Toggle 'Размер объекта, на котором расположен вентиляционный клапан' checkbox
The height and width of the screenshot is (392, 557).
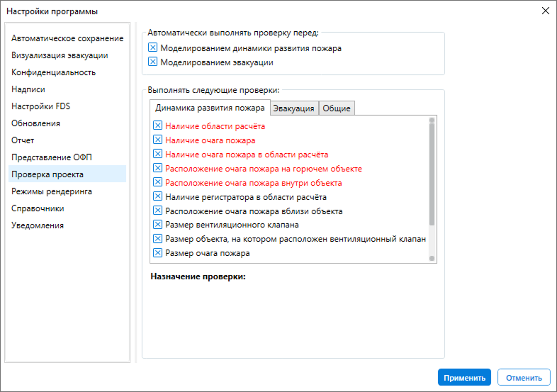pos(158,239)
